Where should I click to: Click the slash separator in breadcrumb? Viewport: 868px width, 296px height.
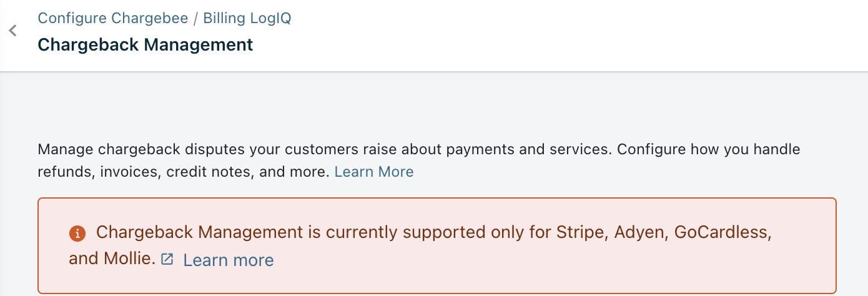196,18
